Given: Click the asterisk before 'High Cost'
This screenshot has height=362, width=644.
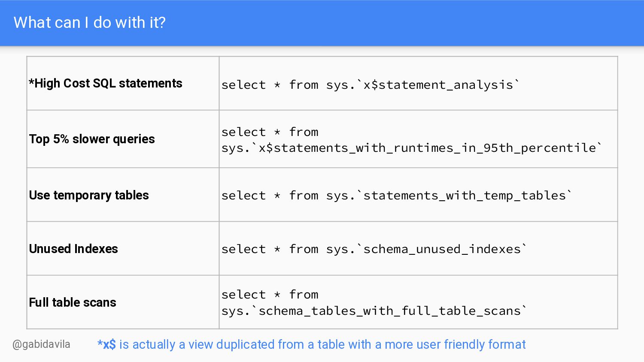Looking at the screenshot, I should coord(31,81).
